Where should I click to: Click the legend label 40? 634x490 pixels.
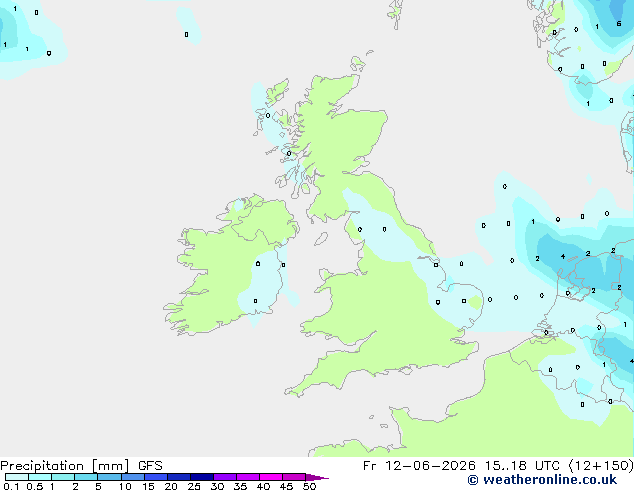click(263, 486)
